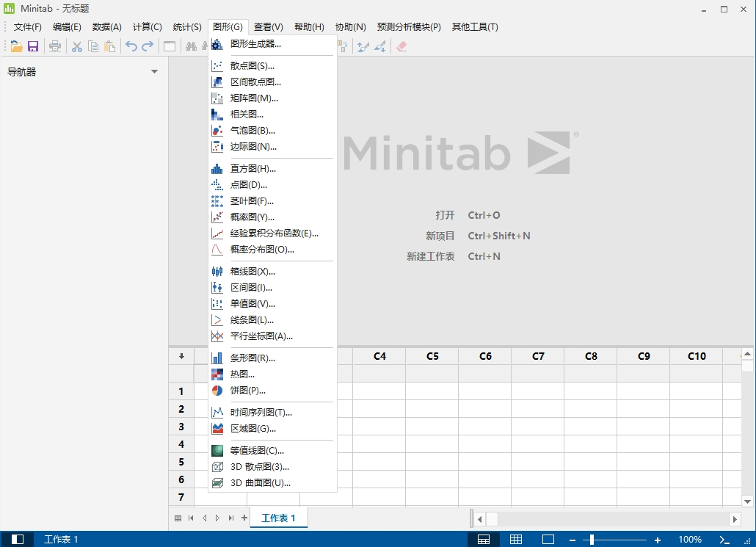
Task: Click the Redo arrow icon
Action: click(x=148, y=46)
